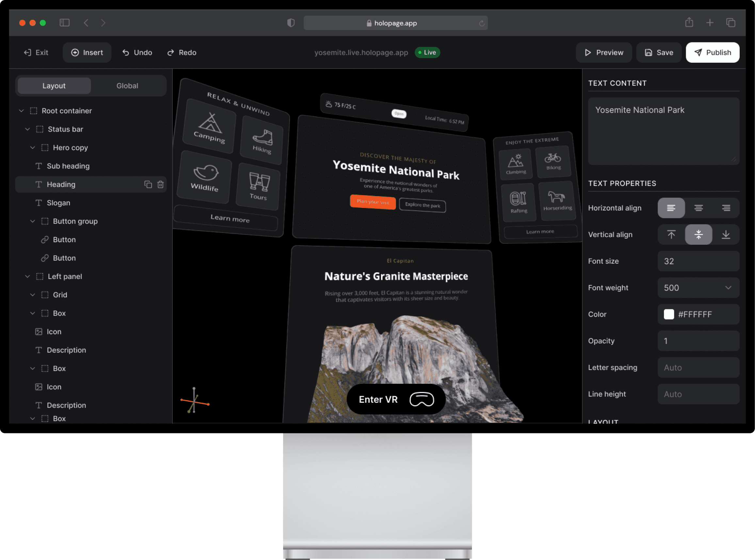The image size is (755, 560).
Task: Click the Camping tent icon in canvas
Action: tap(210, 123)
